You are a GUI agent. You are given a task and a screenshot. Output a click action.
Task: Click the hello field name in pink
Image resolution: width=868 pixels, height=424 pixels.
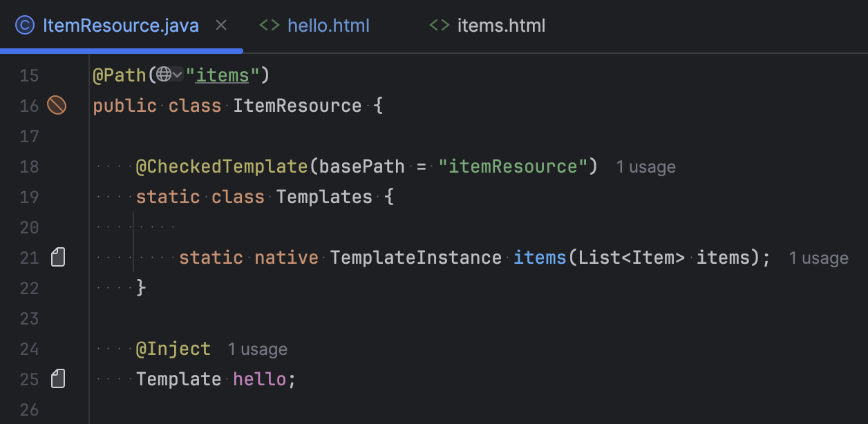pos(260,378)
